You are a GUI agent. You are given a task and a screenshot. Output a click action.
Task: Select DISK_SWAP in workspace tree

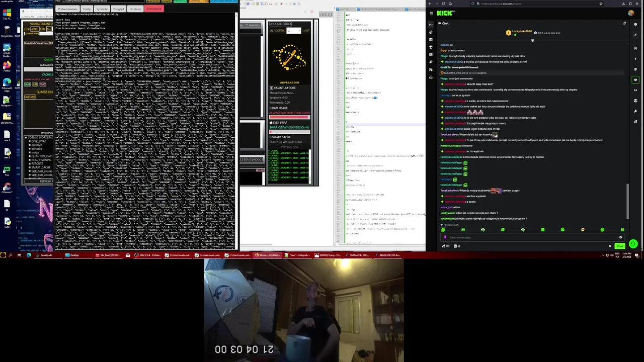(x=39, y=141)
